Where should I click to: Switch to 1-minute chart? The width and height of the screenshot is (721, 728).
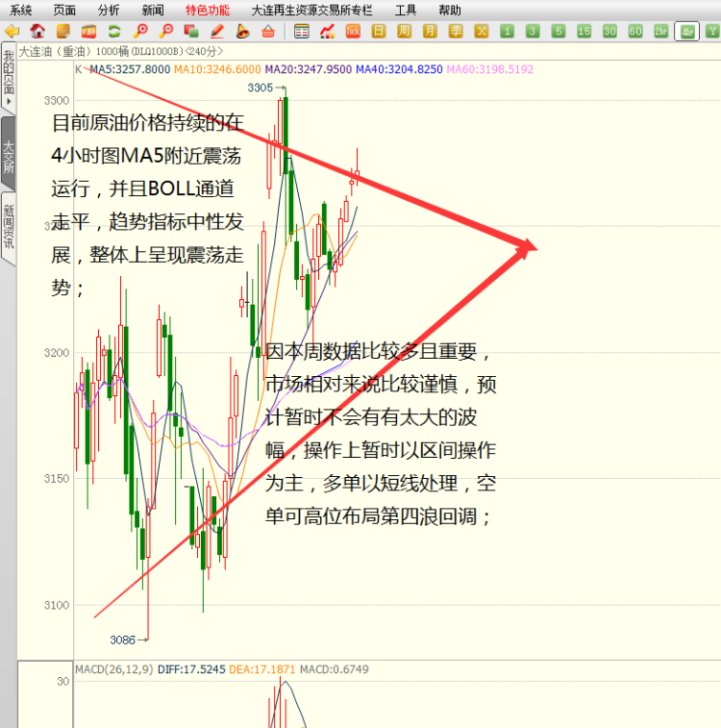click(x=508, y=32)
